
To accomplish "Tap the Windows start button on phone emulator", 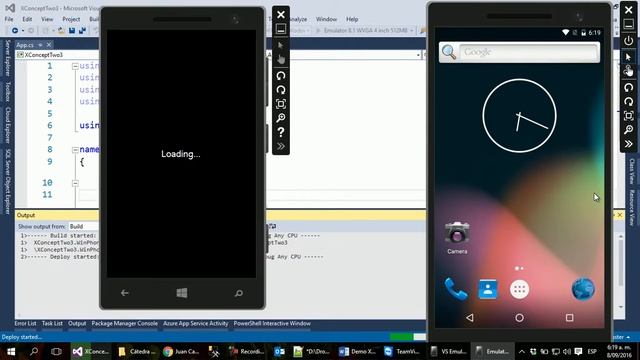I will 182,293.
